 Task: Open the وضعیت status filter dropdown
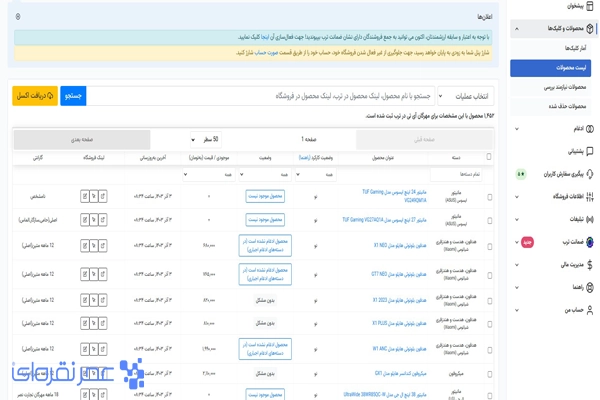(266, 175)
